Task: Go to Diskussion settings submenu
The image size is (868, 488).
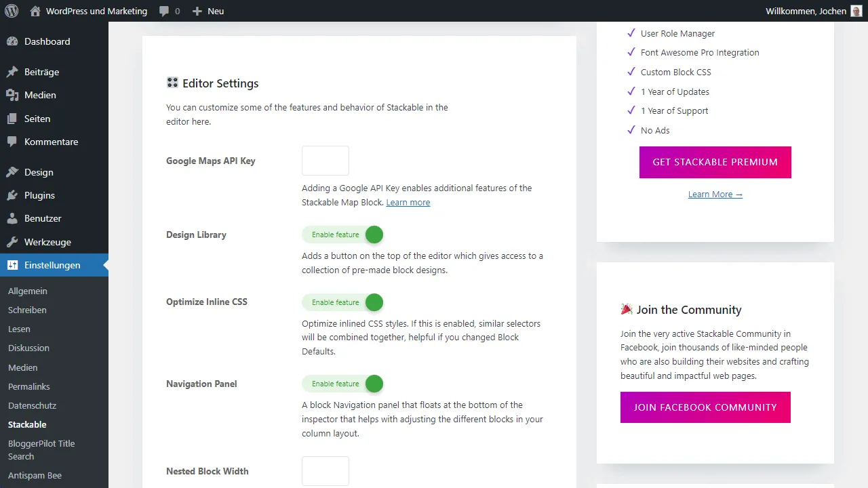Action: click(x=28, y=348)
